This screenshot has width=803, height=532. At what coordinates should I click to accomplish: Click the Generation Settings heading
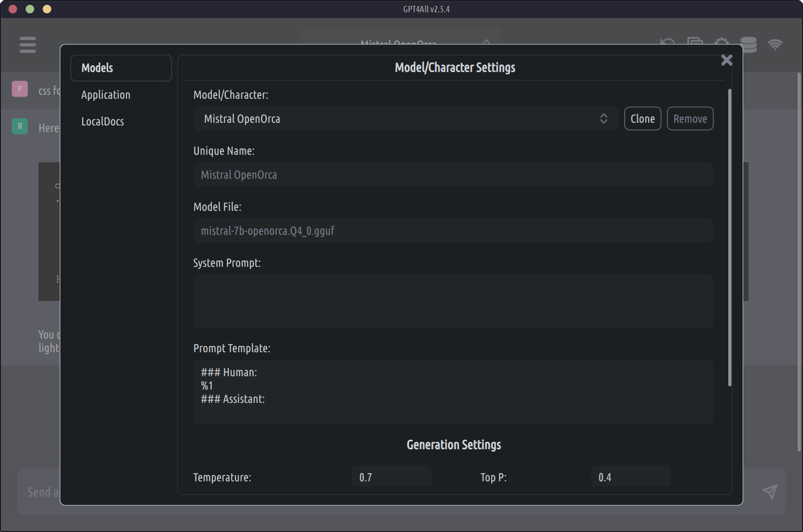point(454,444)
